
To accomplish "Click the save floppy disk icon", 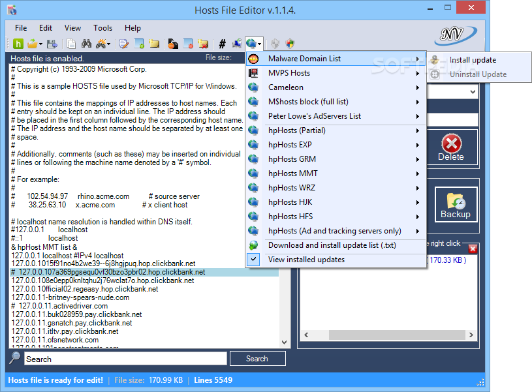I will click(x=52, y=44).
